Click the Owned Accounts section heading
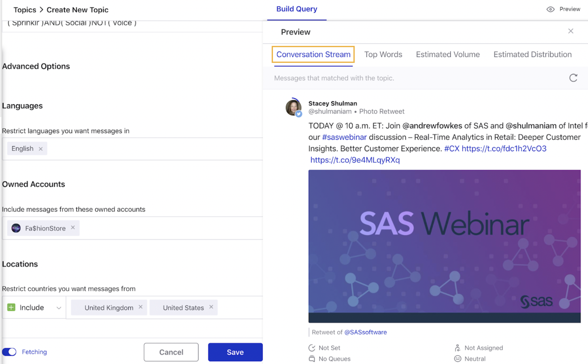This screenshot has width=588, height=364. (34, 184)
